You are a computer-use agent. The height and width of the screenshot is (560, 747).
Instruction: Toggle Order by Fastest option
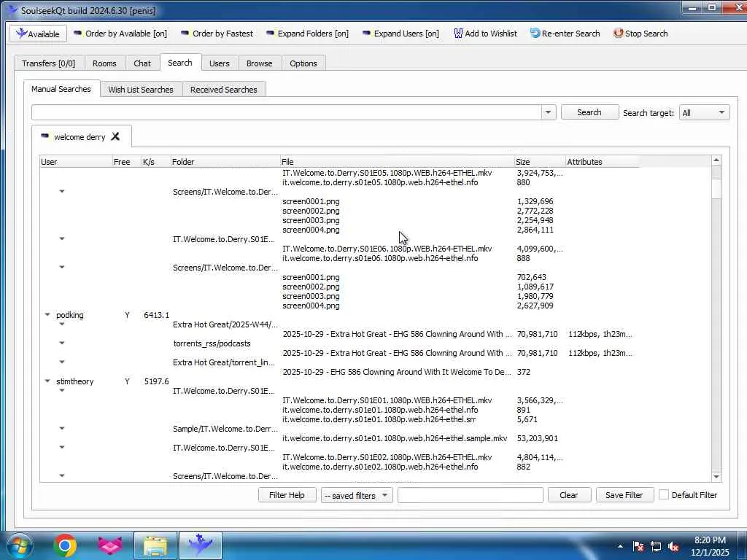[217, 34]
